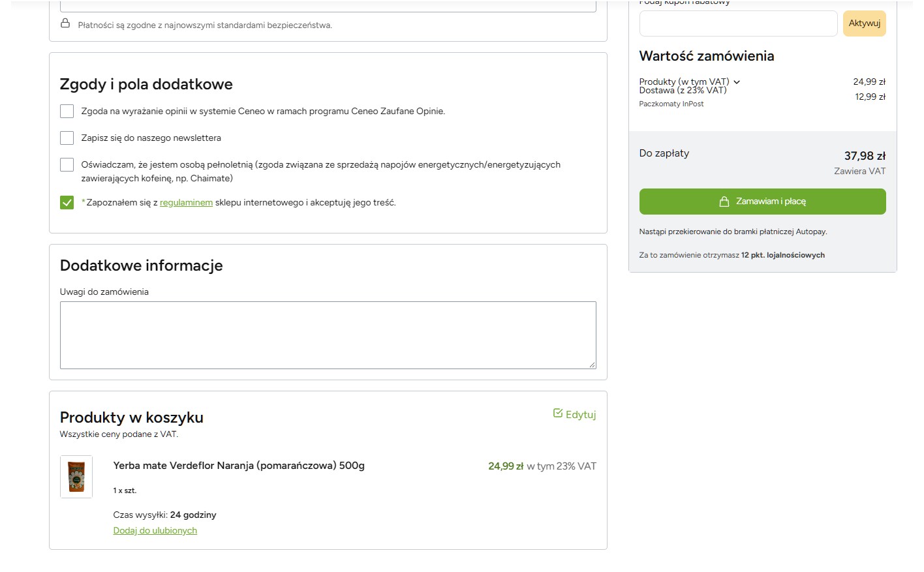The height and width of the screenshot is (572, 924).
Task: Enable the newsletter subscription checkbox
Action: click(x=67, y=138)
